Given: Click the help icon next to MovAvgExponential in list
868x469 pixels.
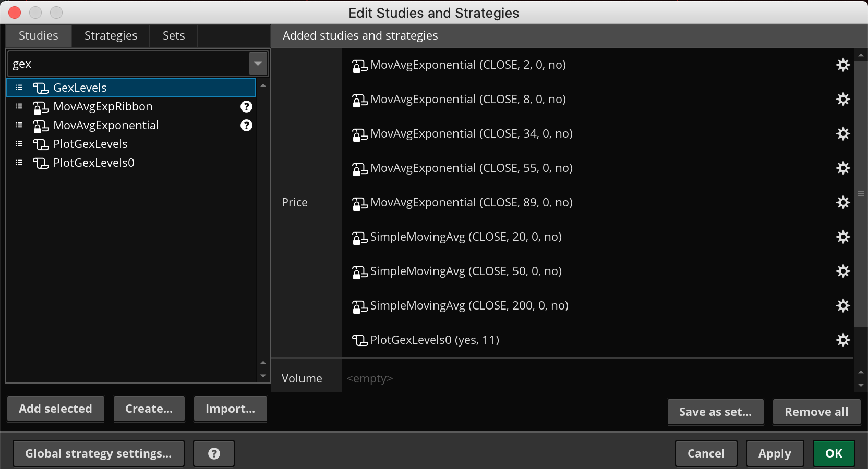Looking at the screenshot, I should 246,126.
